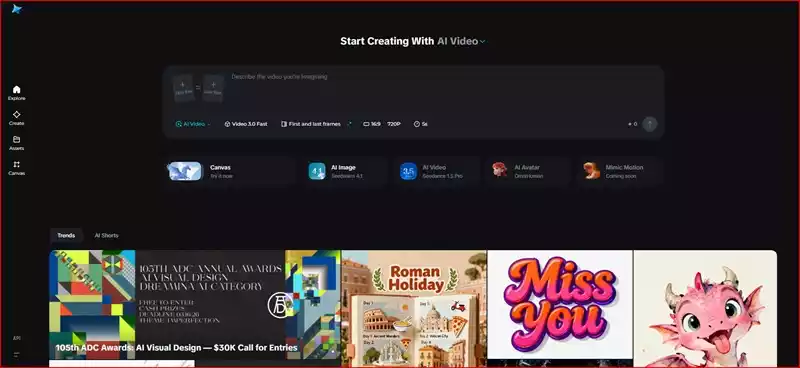This screenshot has height=368, width=800.
Task: Add a first frame image
Action: (x=184, y=88)
